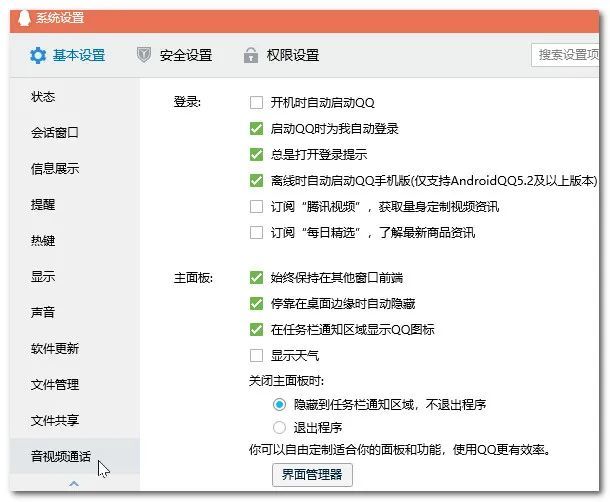This screenshot has height=502, width=610.
Task: Switch to the 权限设置 tab
Action: (x=281, y=55)
